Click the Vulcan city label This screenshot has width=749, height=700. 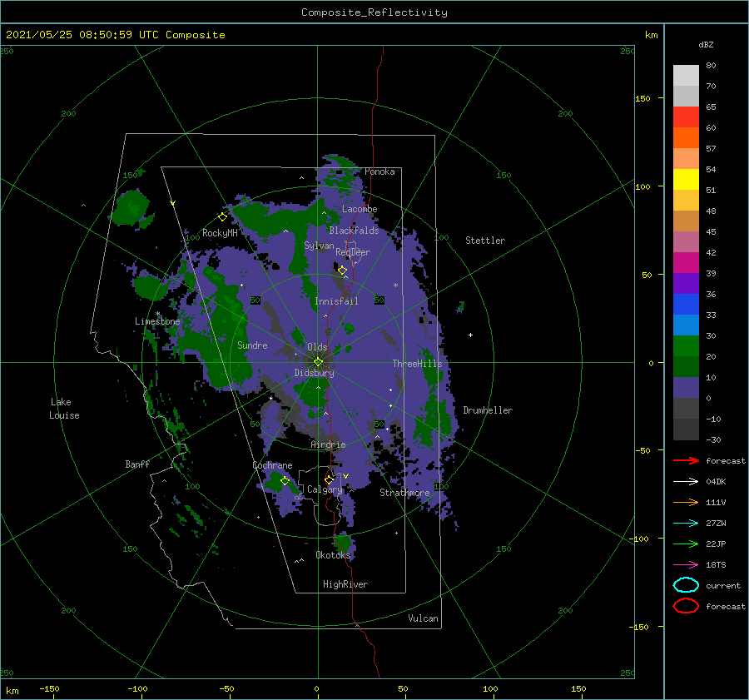[x=423, y=618]
